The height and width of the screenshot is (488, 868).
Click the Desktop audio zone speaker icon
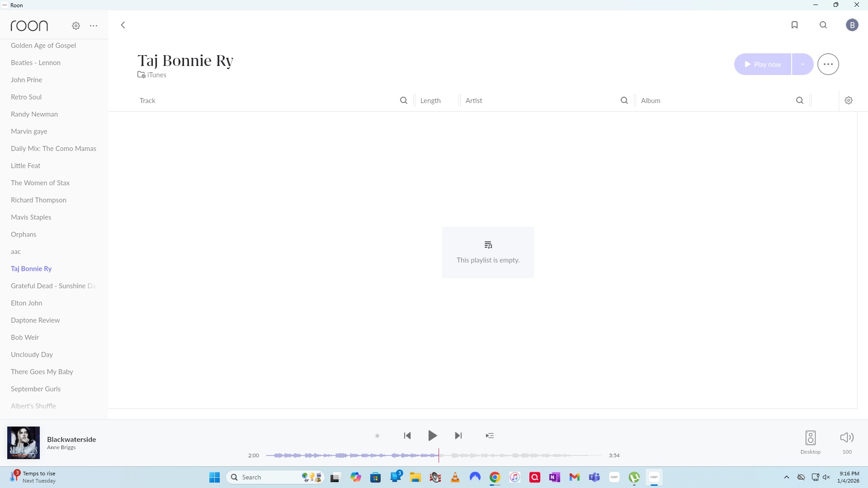(x=810, y=438)
